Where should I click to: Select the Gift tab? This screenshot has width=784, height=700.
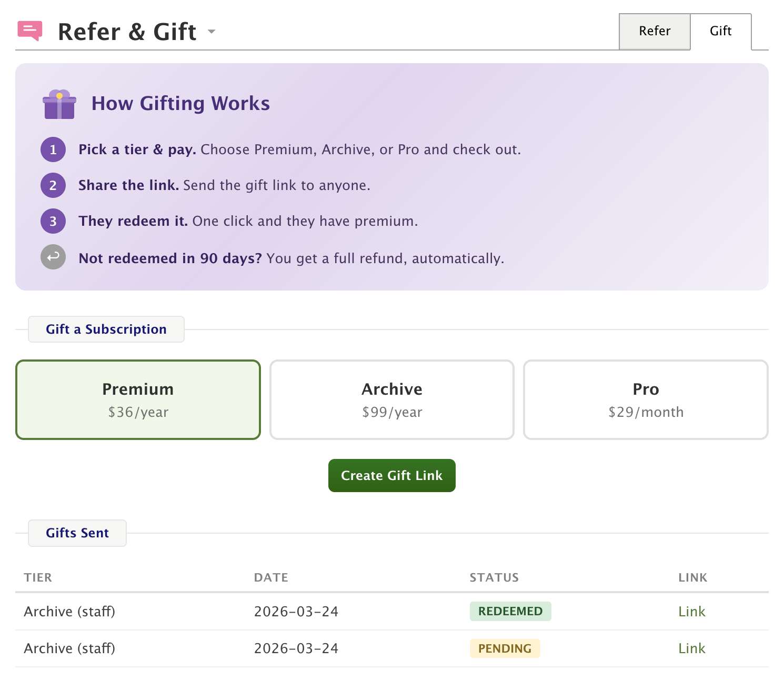point(720,31)
